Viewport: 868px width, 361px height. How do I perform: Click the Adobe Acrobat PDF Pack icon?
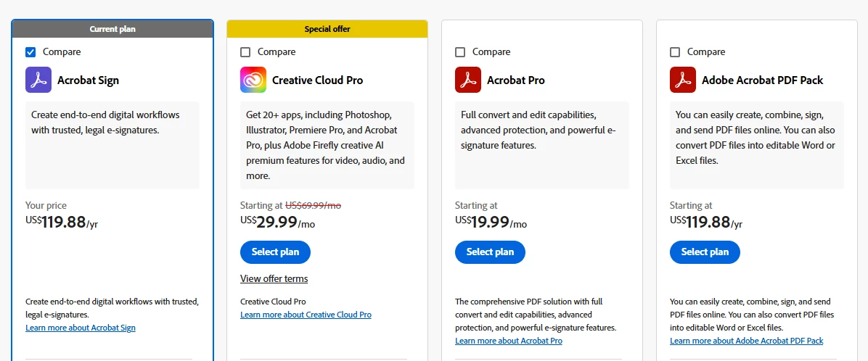[683, 80]
